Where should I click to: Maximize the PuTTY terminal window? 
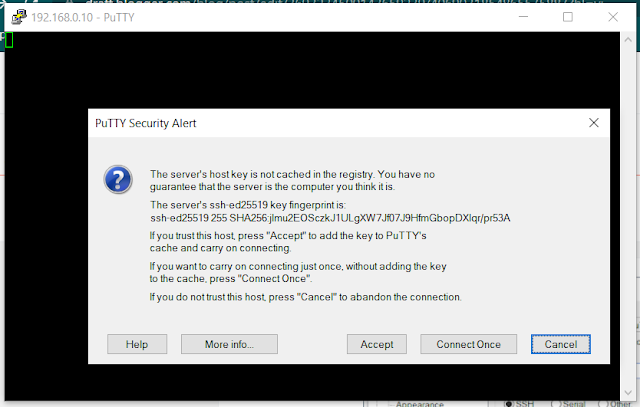567,17
